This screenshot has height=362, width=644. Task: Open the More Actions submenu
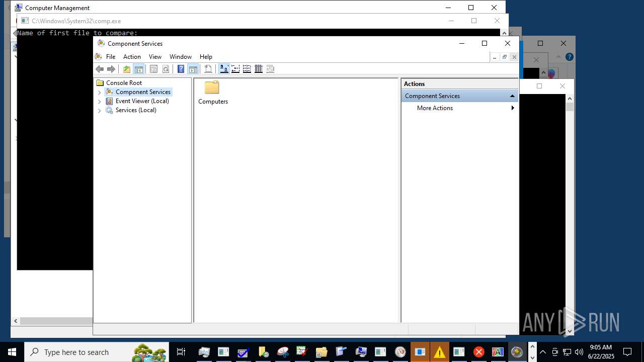460,108
